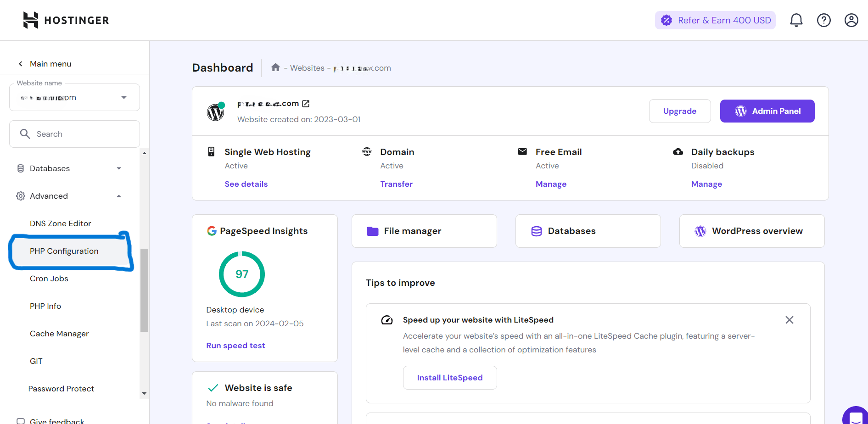Click the sidebar search magnifier icon

coord(25,134)
